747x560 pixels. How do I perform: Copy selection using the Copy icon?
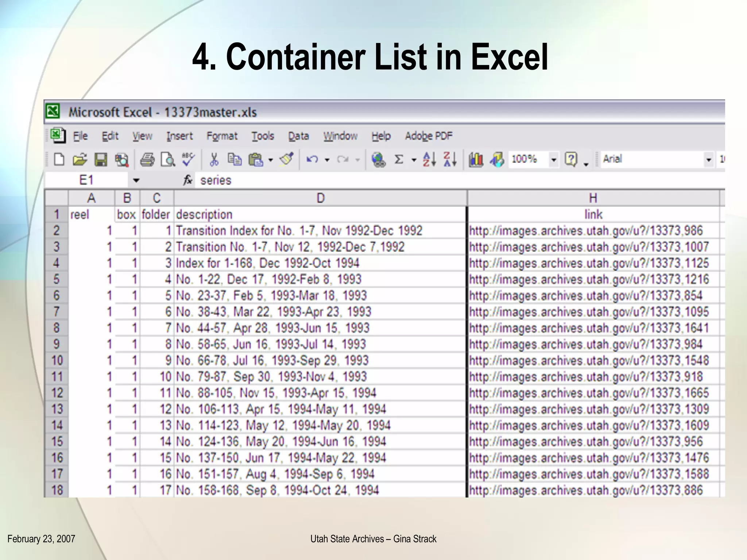coord(235,159)
